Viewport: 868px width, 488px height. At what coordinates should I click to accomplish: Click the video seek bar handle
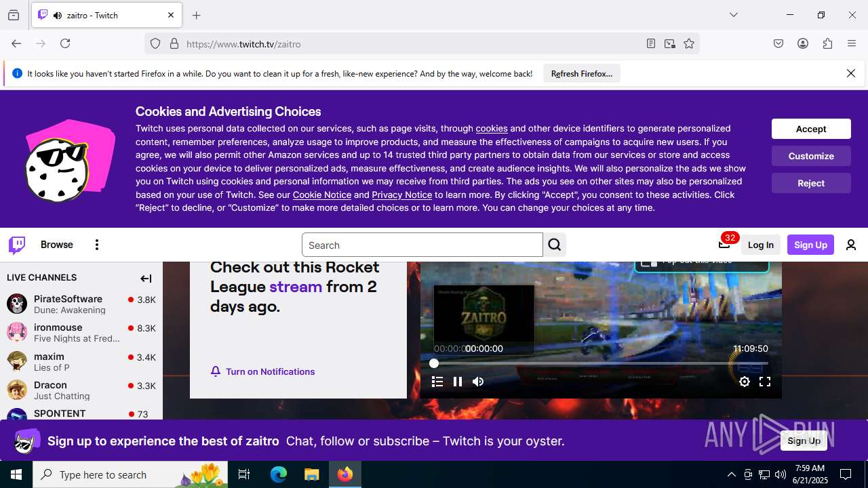[434, 363]
